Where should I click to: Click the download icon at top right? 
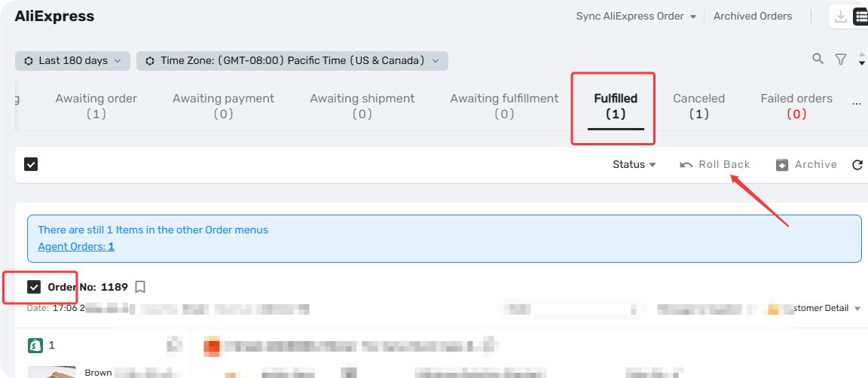[x=841, y=17]
